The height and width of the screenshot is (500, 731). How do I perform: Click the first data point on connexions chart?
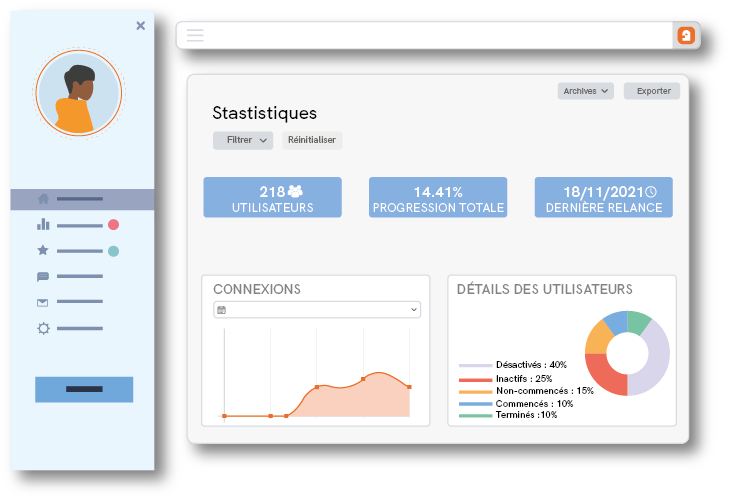click(224, 416)
